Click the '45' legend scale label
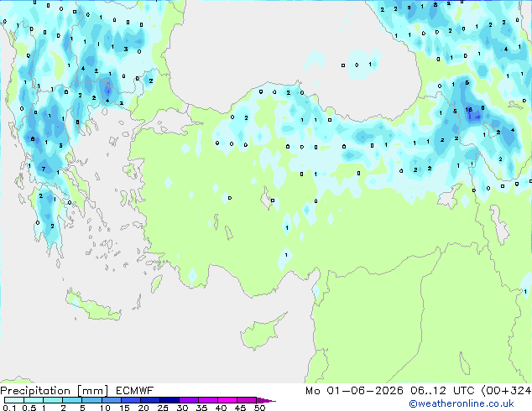The image size is (532, 411). tap(240, 408)
